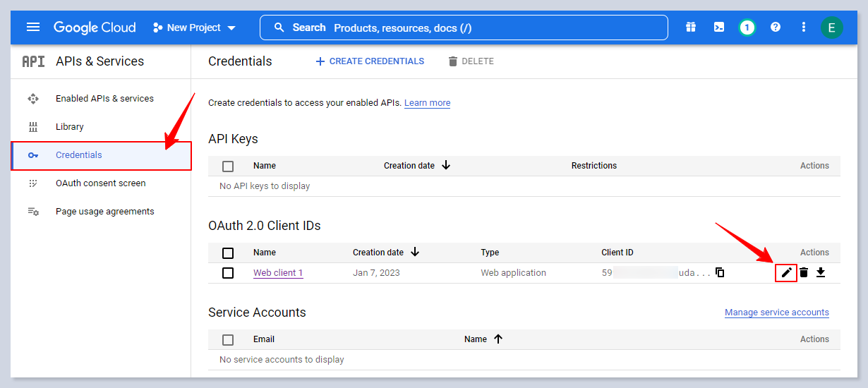Click the Restrictions column header
The width and height of the screenshot is (868, 388).
coord(594,166)
